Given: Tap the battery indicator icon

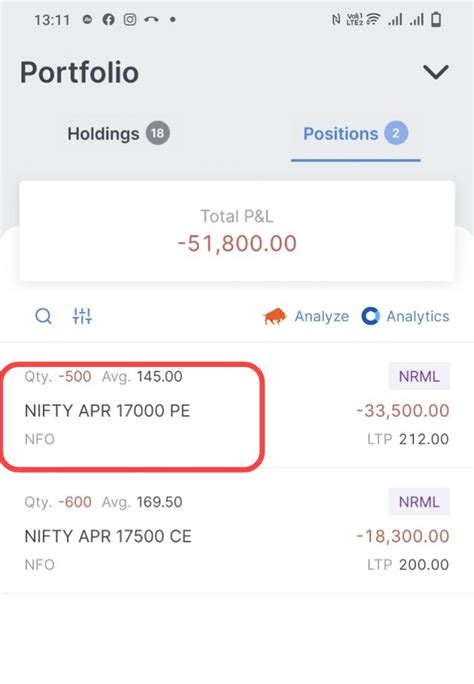Looking at the screenshot, I should point(436,20).
